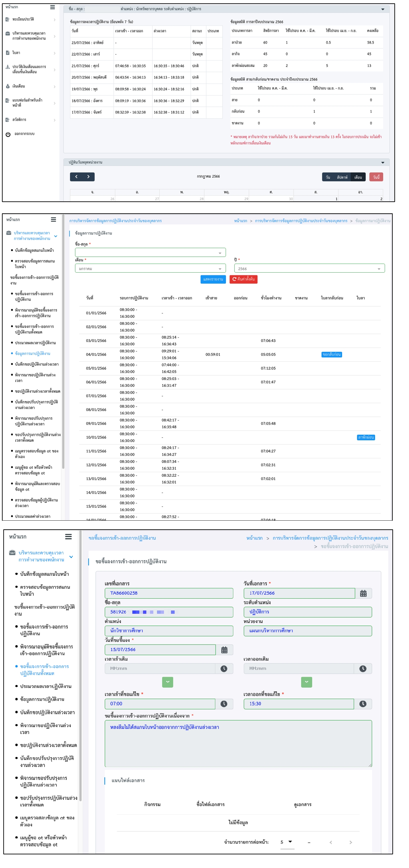
Task: Open calendar picker beside วันที่เอกสาร
Action: click(x=363, y=593)
